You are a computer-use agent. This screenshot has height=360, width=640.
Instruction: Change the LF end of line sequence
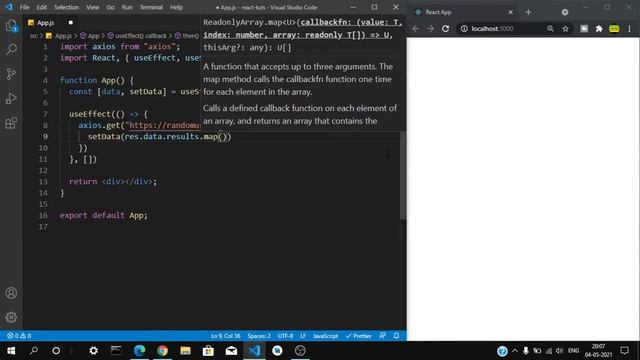click(303, 336)
